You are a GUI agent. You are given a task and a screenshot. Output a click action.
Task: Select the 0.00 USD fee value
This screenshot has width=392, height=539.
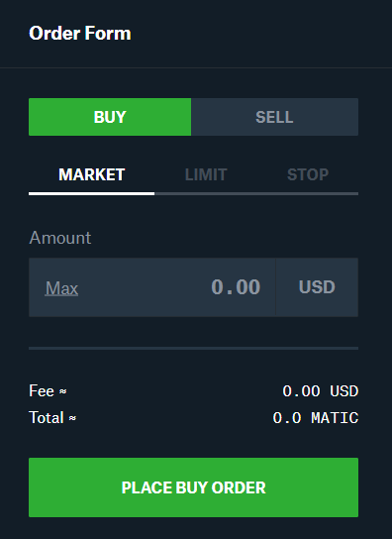point(320,391)
